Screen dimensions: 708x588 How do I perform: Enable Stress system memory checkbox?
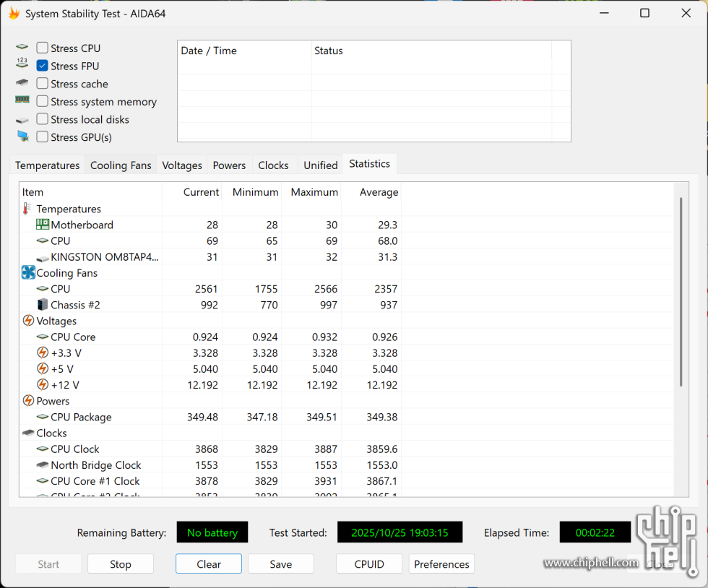[43, 102]
